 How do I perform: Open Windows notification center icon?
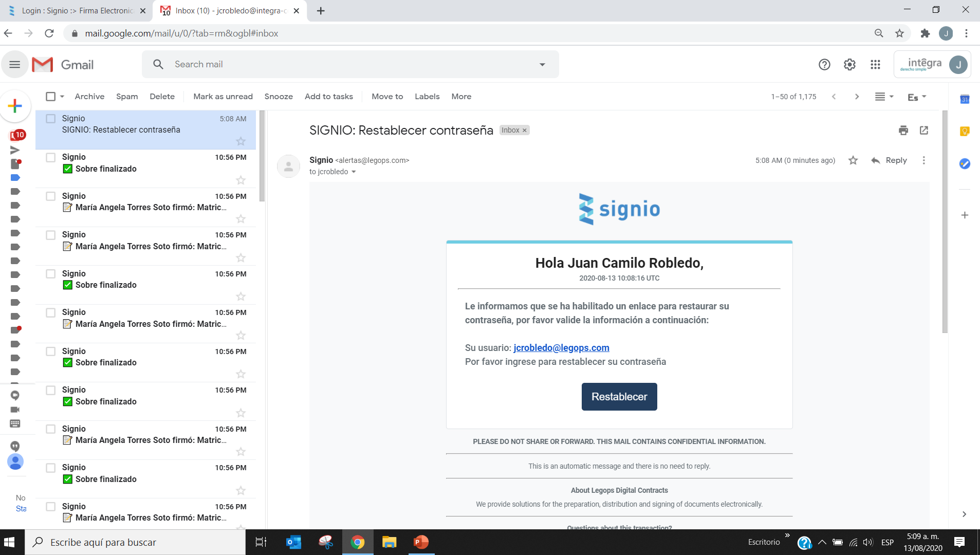coord(959,542)
